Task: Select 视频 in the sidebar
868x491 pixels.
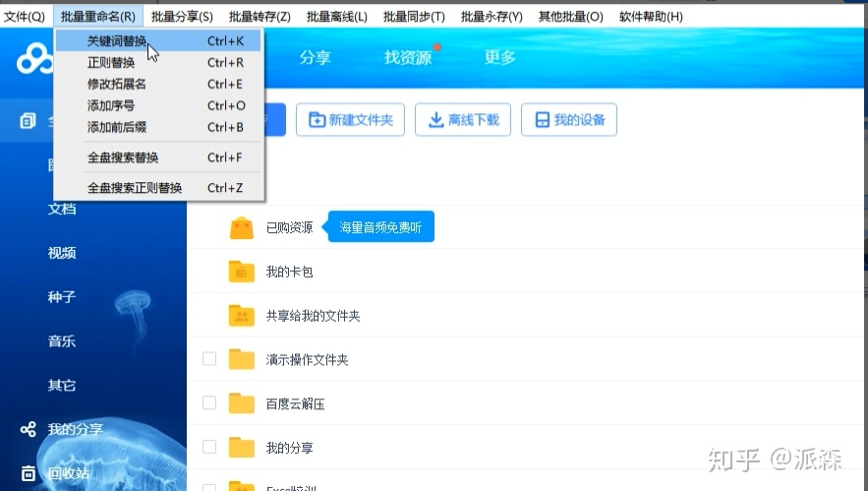Action: 62,253
